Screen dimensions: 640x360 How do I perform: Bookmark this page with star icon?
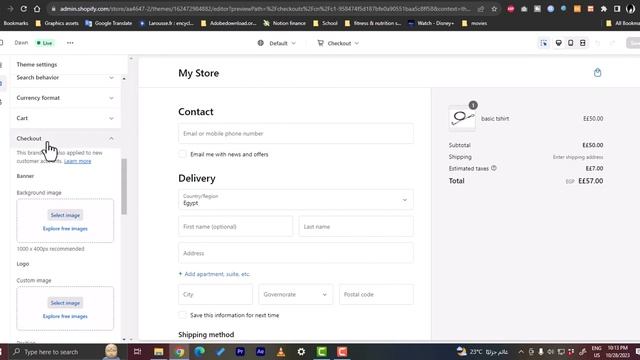494,9
